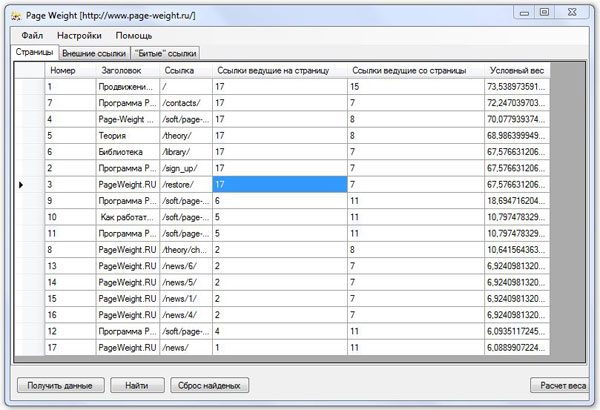This screenshot has width=600, height=410.
Task: Sort by Ссылки ведущие на страницу column
Action: tap(278, 71)
